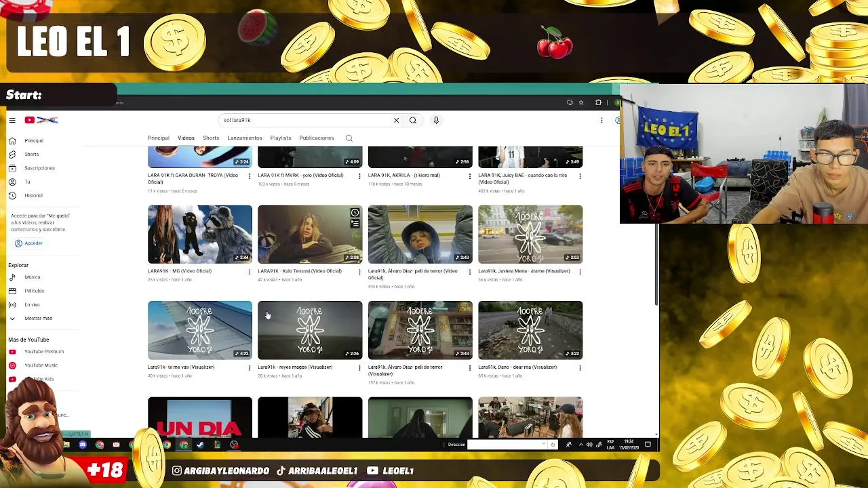Open the taskbar notification center
The image size is (868, 488).
pos(648,445)
